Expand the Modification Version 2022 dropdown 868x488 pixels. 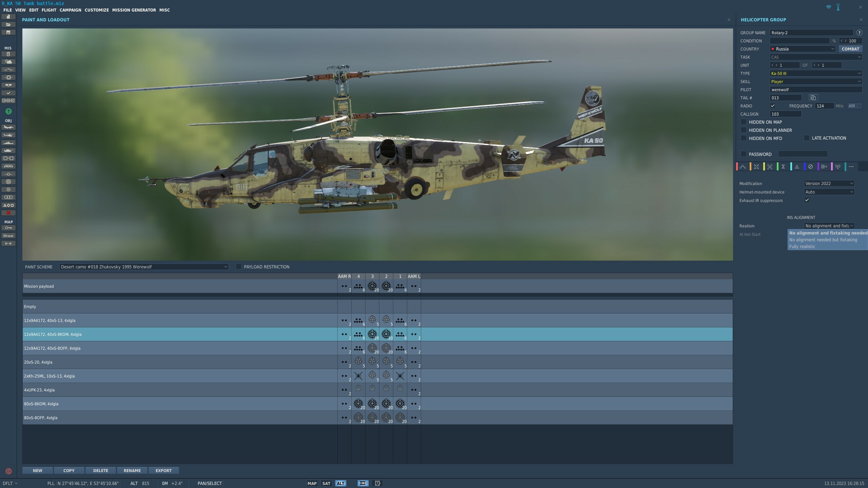[x=829, y=183]
